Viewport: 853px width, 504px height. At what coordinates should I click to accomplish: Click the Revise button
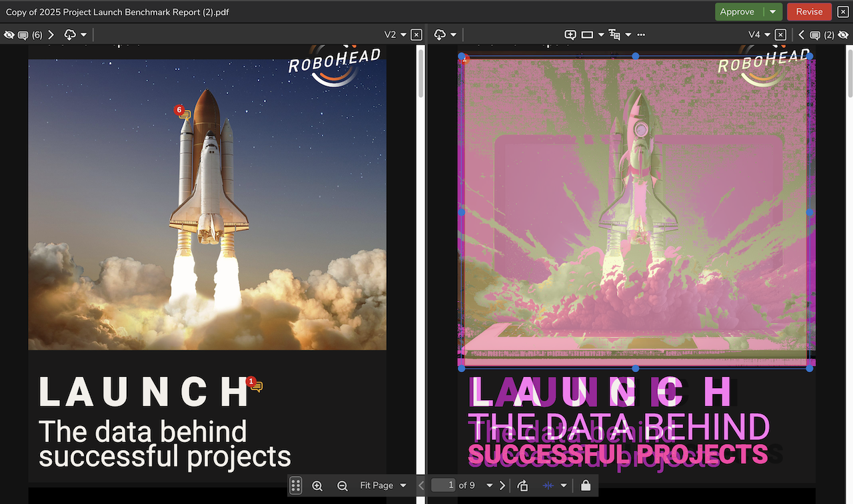coord(809,12)
